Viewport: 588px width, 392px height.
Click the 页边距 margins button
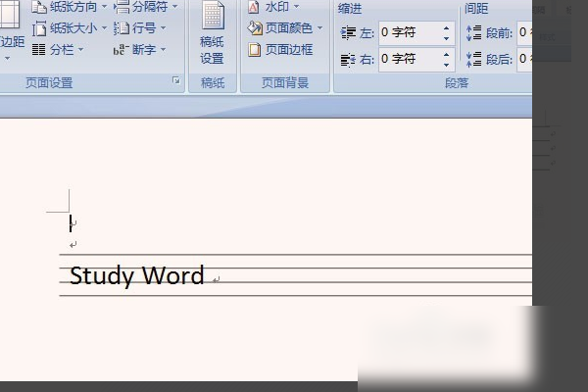click(11, 31)
